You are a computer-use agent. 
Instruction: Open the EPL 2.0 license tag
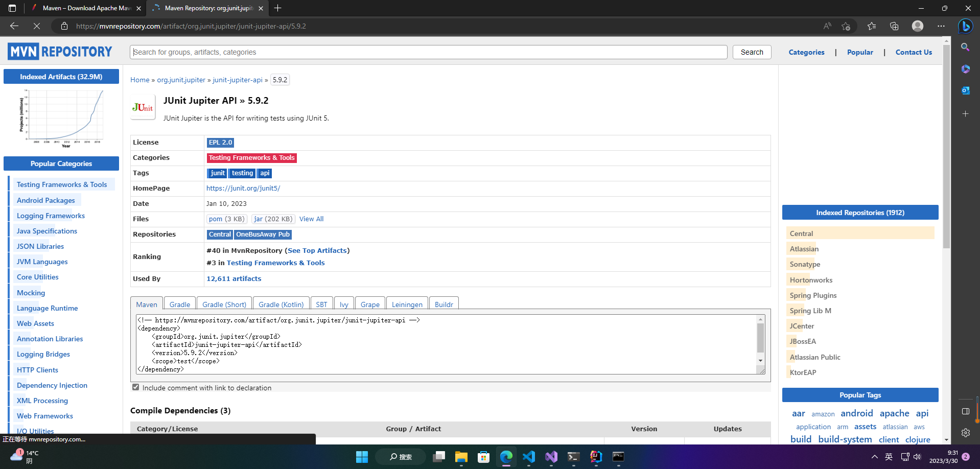point(220,143)
